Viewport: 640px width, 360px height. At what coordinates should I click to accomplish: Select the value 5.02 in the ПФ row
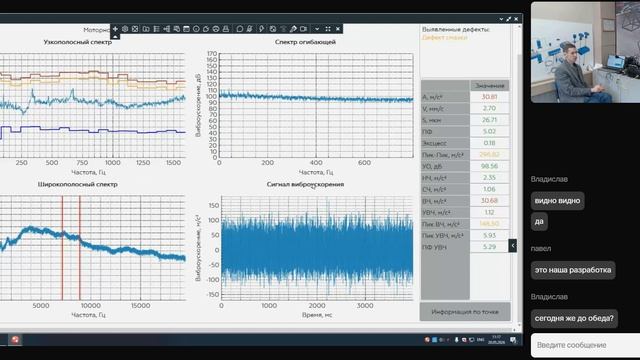(x=489, y=131)
